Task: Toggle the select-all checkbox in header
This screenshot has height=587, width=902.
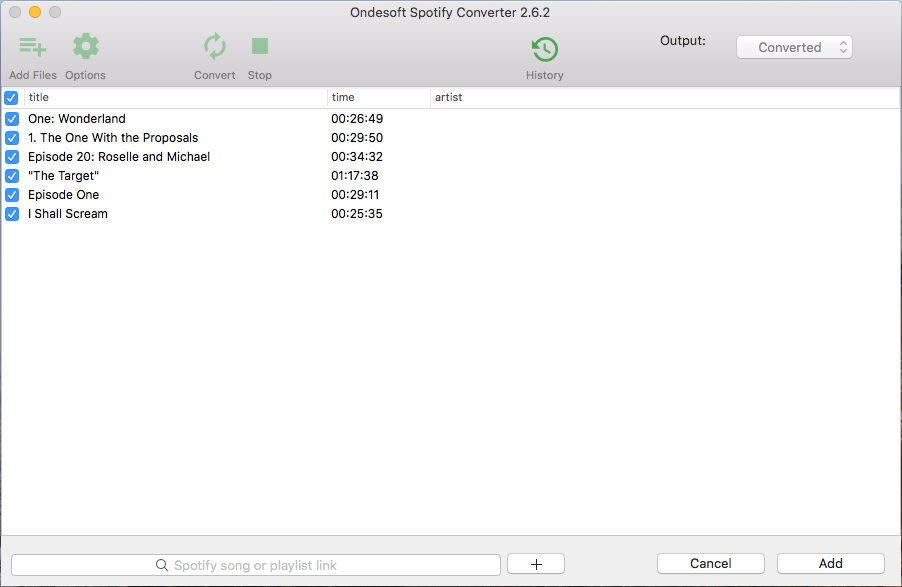Action: coord(11,97)
